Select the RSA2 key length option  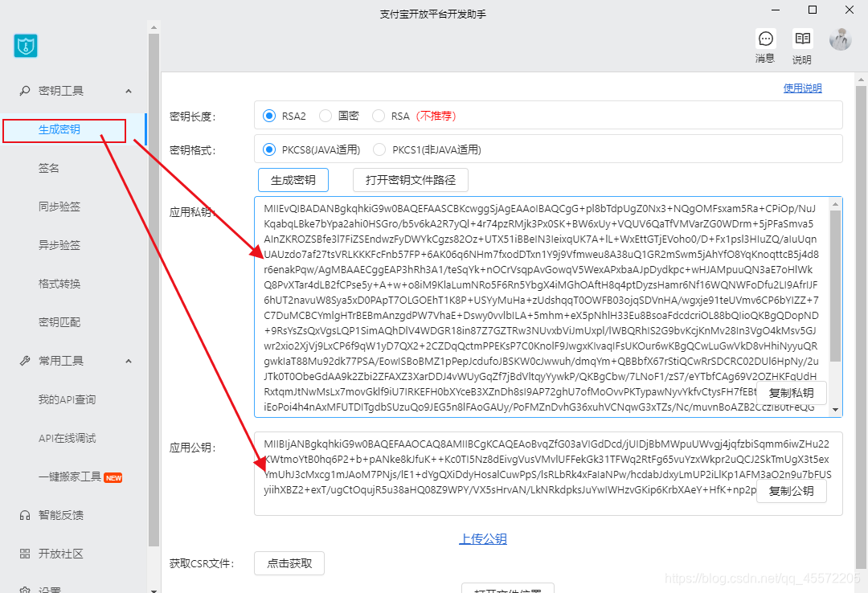pyautogui.click(x=269, y=116)
